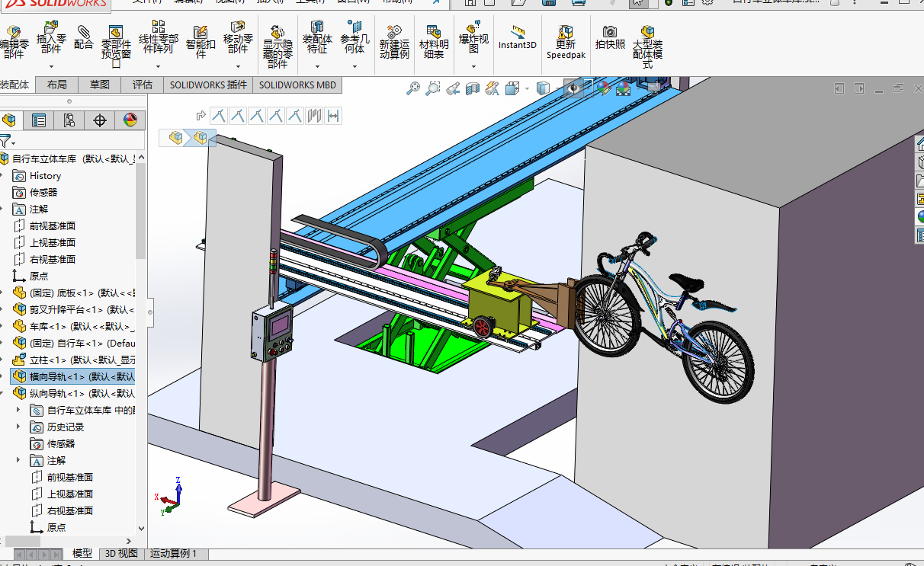
Task: Click the Previous View icon
Action: click(x=453, y=89)
